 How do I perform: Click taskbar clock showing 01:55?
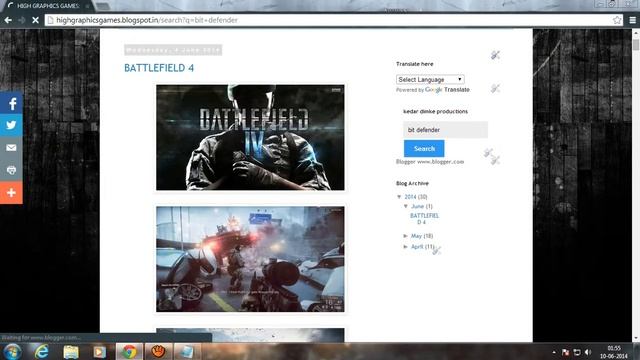point(613,352)
